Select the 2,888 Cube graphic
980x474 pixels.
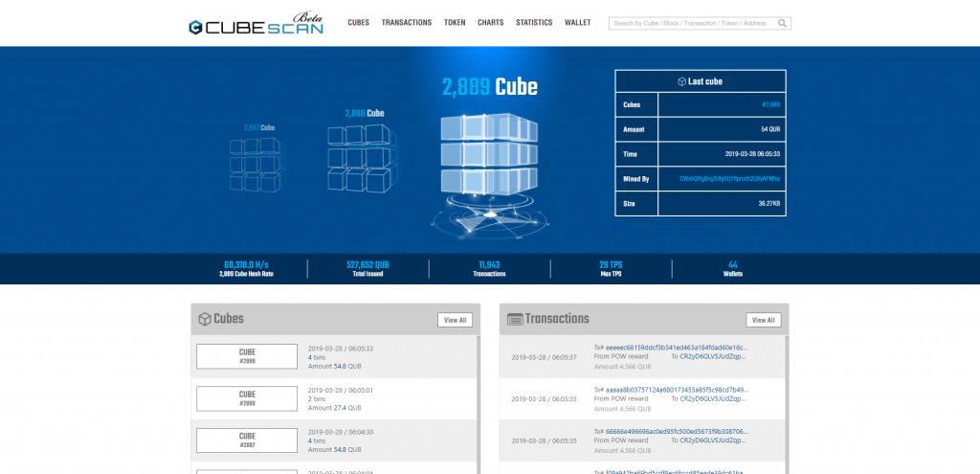pos(363,158)
